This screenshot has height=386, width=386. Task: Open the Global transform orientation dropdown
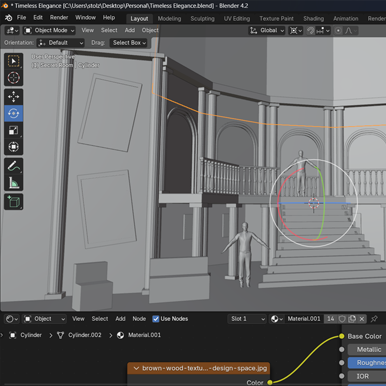(267, 31)
